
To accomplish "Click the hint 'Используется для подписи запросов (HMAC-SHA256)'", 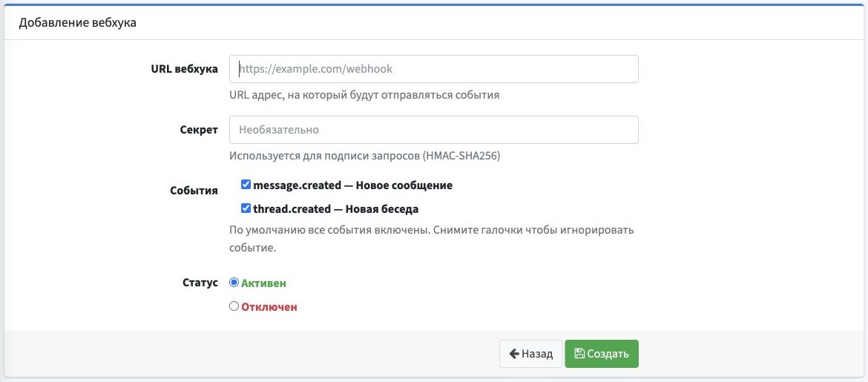I will [x=365, y=156].
